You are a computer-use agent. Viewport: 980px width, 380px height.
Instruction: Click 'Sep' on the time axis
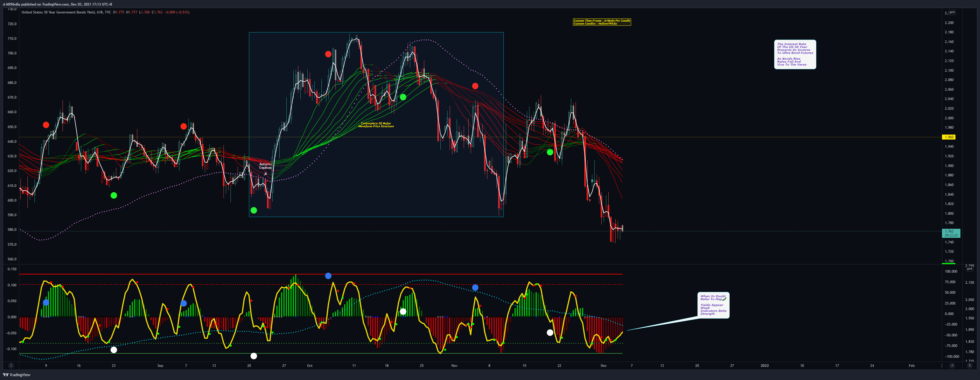click(x=160, y=366)
